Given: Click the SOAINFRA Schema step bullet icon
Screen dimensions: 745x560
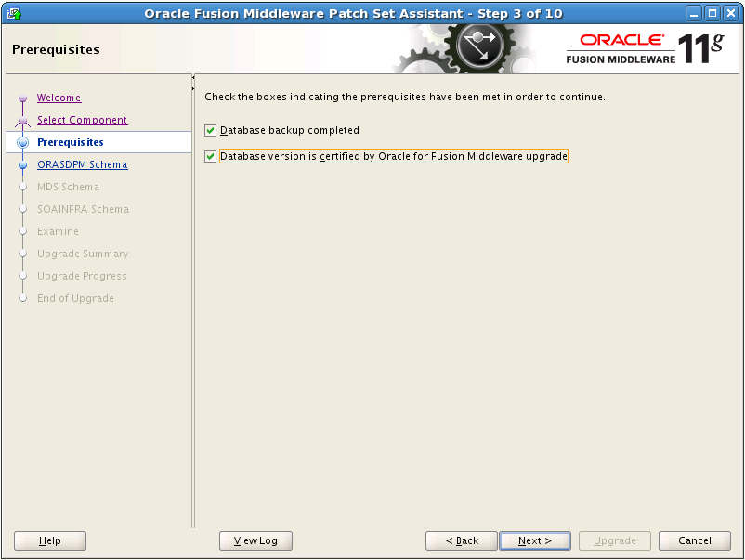Looking at the screenshot, I should 22,210.
